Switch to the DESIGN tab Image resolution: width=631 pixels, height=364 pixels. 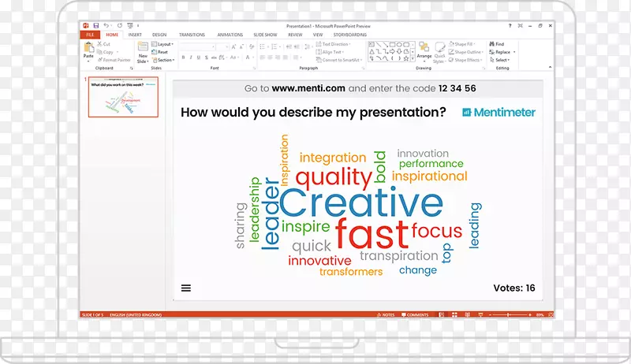(159, 35)
